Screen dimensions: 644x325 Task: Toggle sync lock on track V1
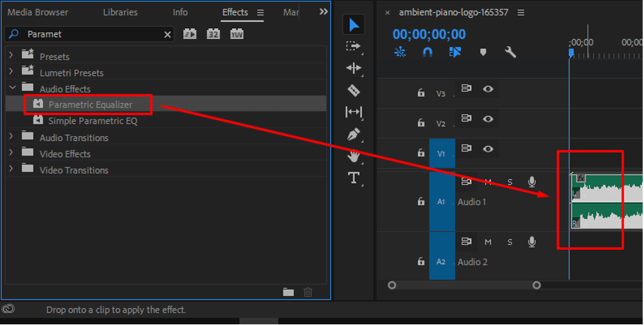pos(466,148)
